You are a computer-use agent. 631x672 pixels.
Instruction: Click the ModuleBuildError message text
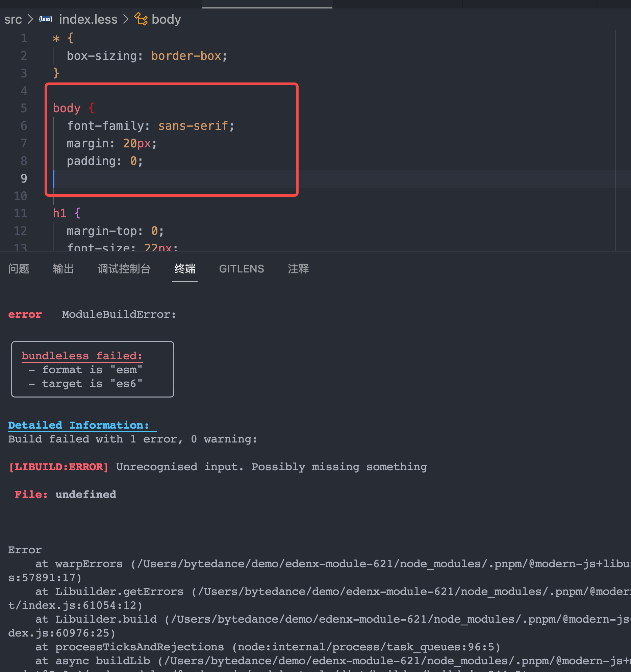click(119, 314)
